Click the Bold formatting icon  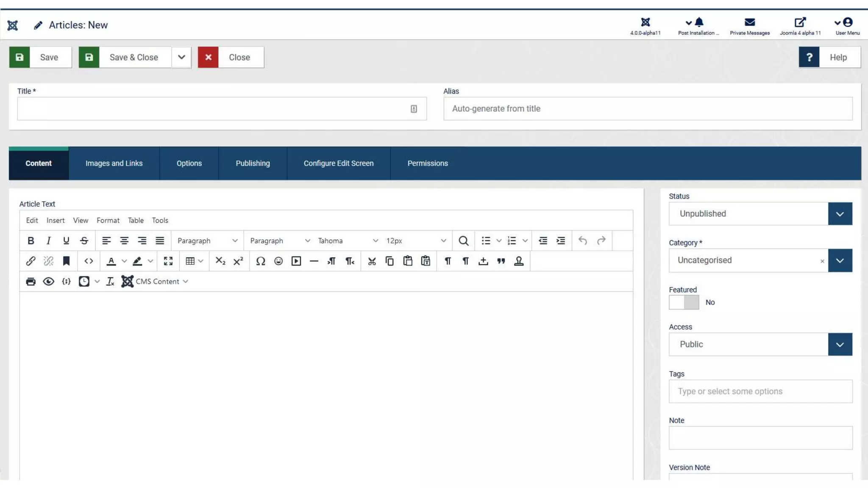pos(31,241)
